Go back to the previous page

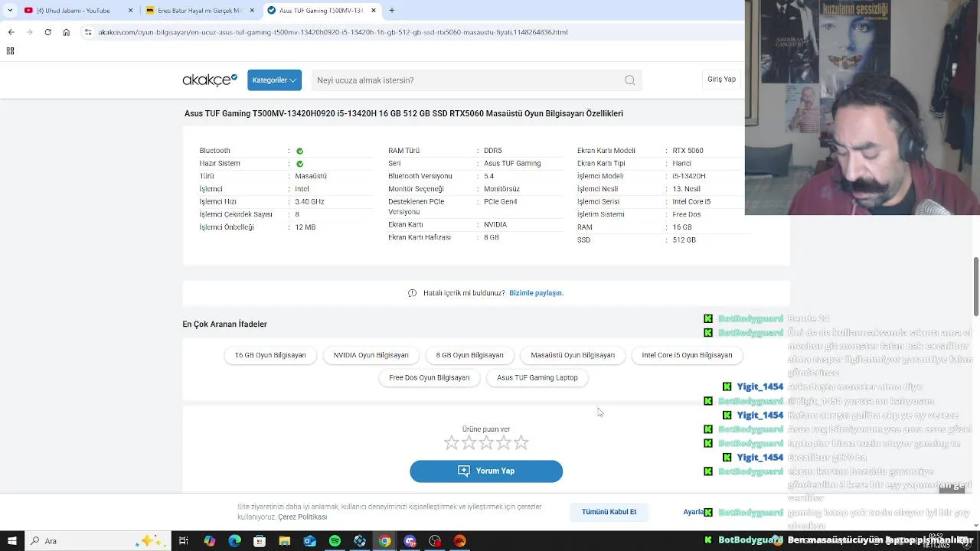(11, 32)
